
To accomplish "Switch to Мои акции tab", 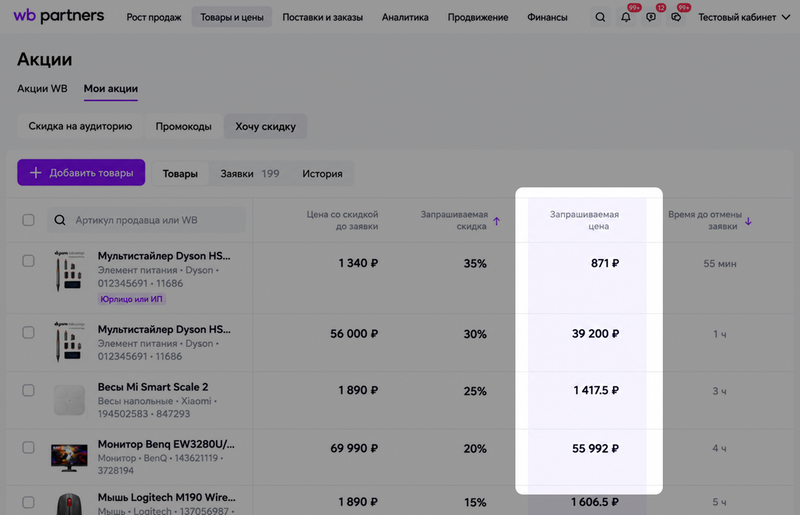I will click(111, 89).
